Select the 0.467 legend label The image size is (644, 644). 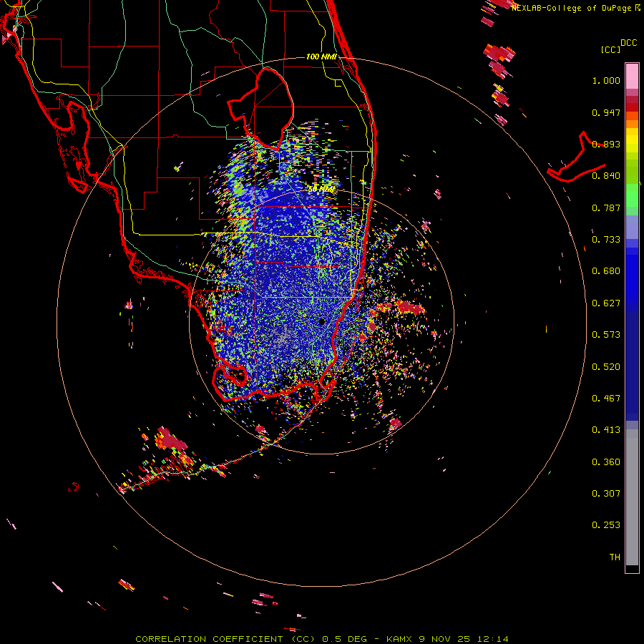(606, 399)
